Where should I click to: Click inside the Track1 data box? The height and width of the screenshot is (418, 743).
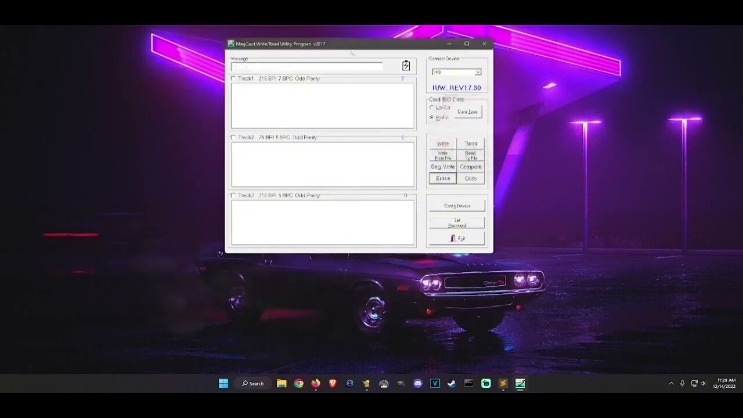coord(323,106)
